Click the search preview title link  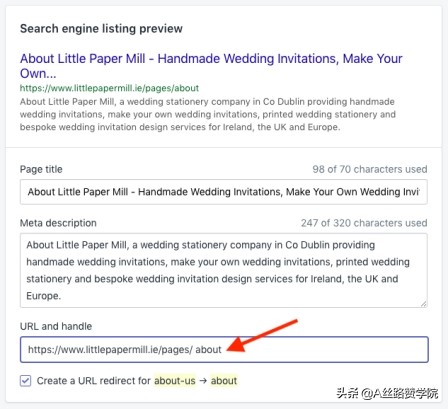(211, 66)
